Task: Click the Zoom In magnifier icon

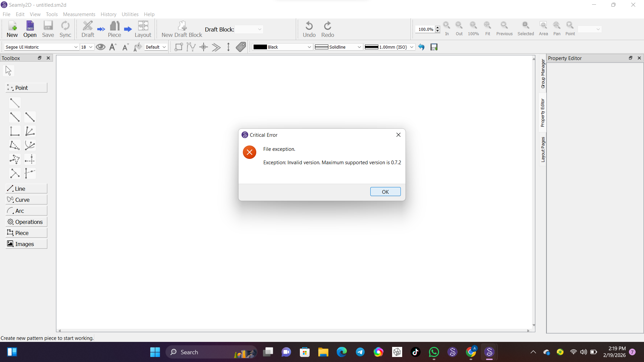Action: click(x=446, y=25)
